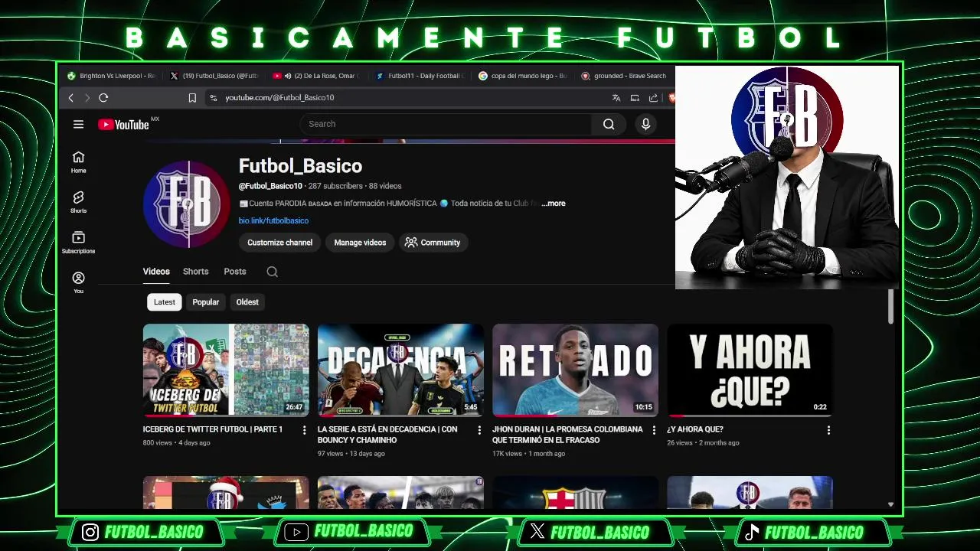The image size is (980, 551).
Task: Click the browser forward arrow
Action: pos(87,98)
